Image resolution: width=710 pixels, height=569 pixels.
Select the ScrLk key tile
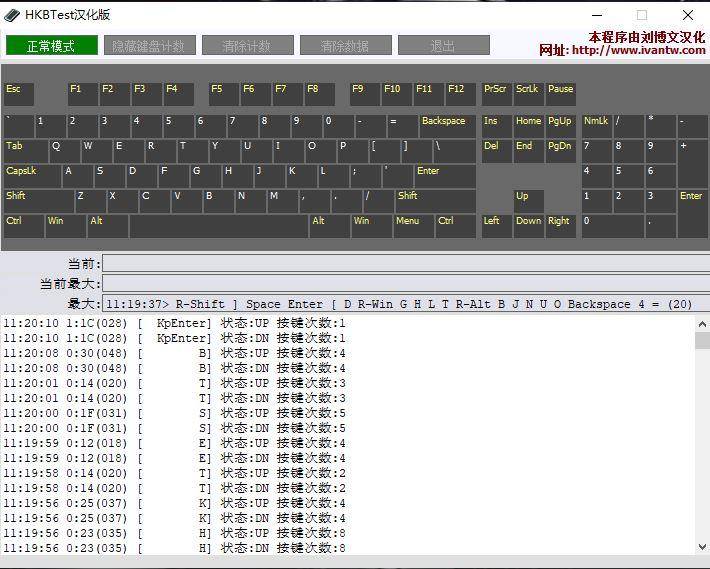[529, 94]
